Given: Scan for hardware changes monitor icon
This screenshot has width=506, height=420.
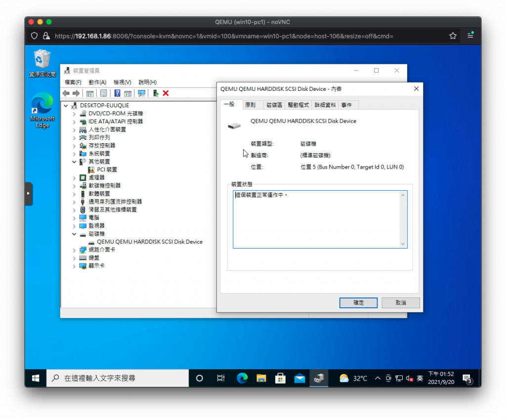Looking at the screenshot, I should click(x=142, y=93).
